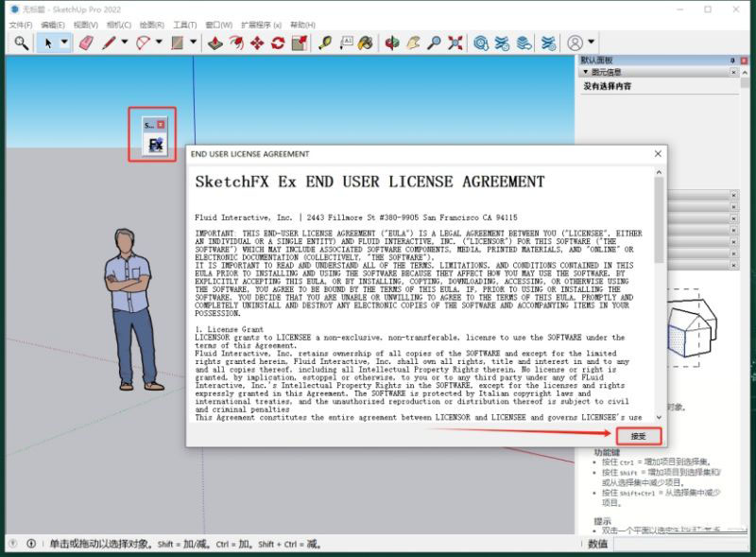756x557 pixels.
Task: Click the Zoom Extents icon
Action: click(x=455, y=43)
